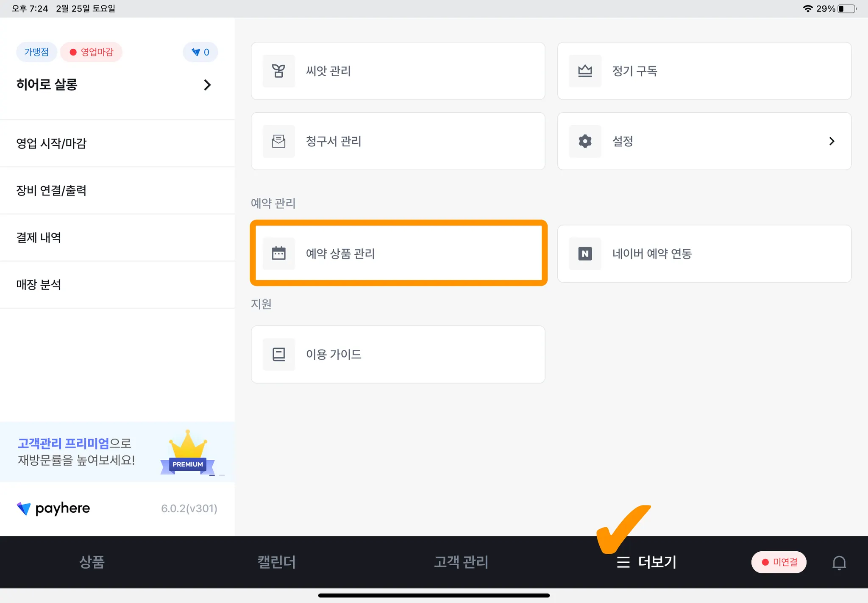This screenshot has height=603, width=868.
Task: Click the gear icon for 설정
Action: [x=585, y=141]
